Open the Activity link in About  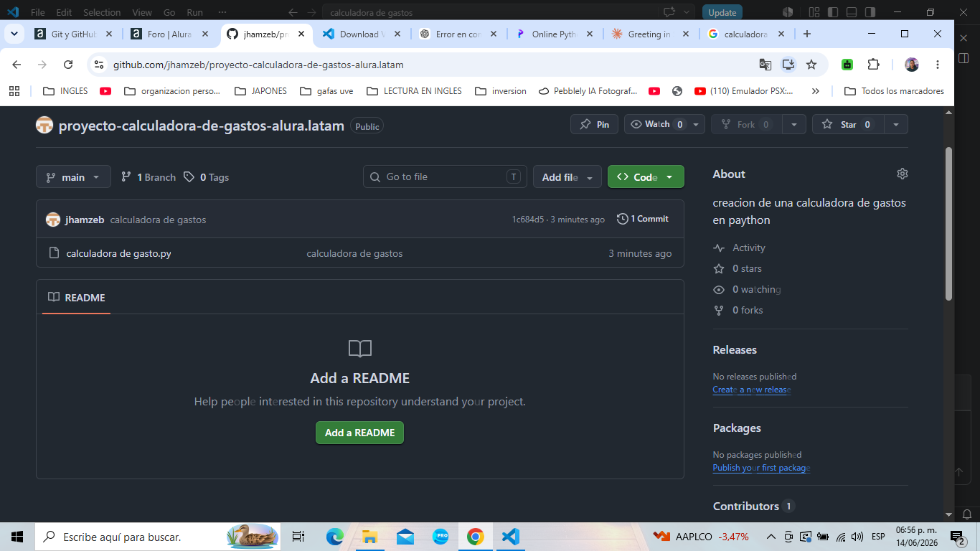click(739, 248)
